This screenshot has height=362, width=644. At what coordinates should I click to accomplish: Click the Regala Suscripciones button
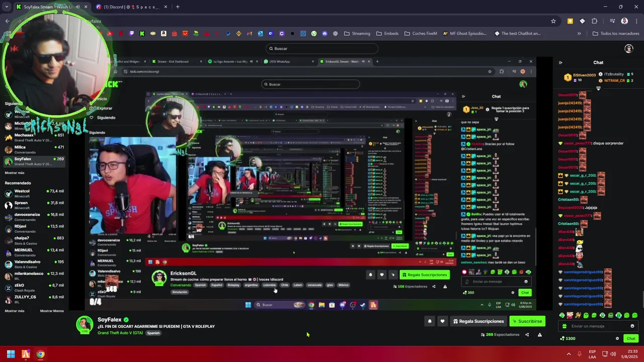coord(478,321)
